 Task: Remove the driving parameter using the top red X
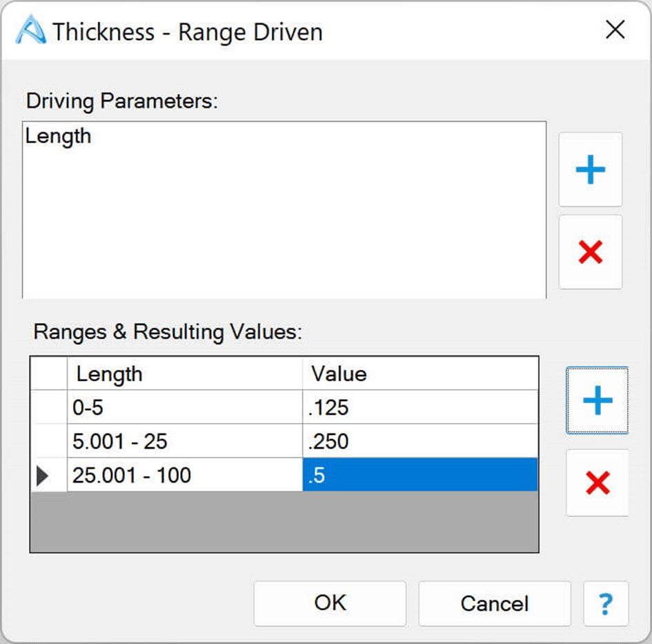click(x=590, y=252)
